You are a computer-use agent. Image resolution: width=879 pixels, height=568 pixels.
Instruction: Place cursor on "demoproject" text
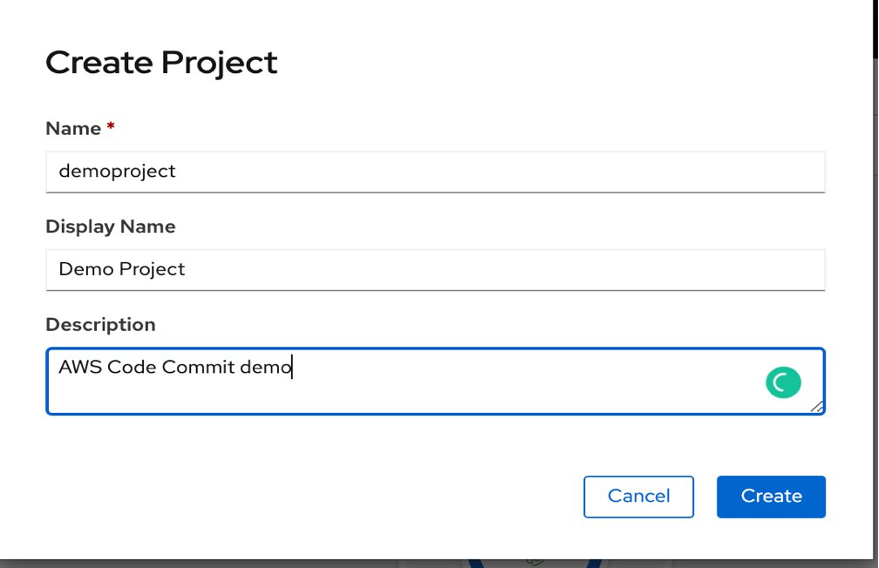(x=117, y=171)
